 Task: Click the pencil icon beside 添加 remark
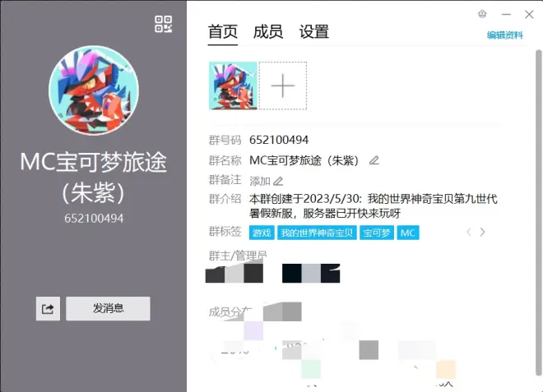tap(278, 181)
